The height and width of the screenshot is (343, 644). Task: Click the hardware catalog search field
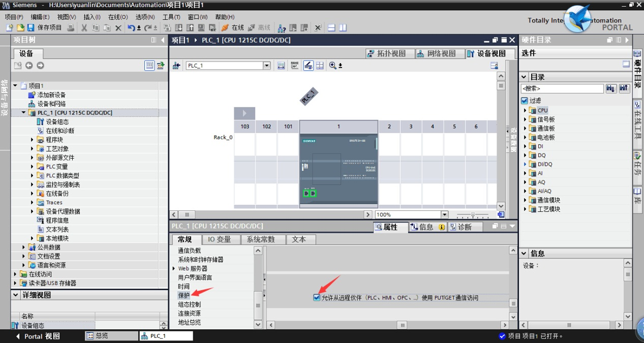click(562, 88)
